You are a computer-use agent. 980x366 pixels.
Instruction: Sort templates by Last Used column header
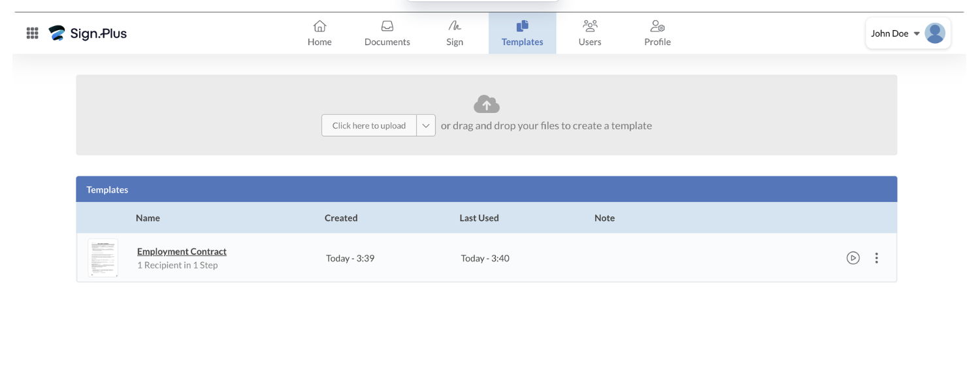point(479,218)
